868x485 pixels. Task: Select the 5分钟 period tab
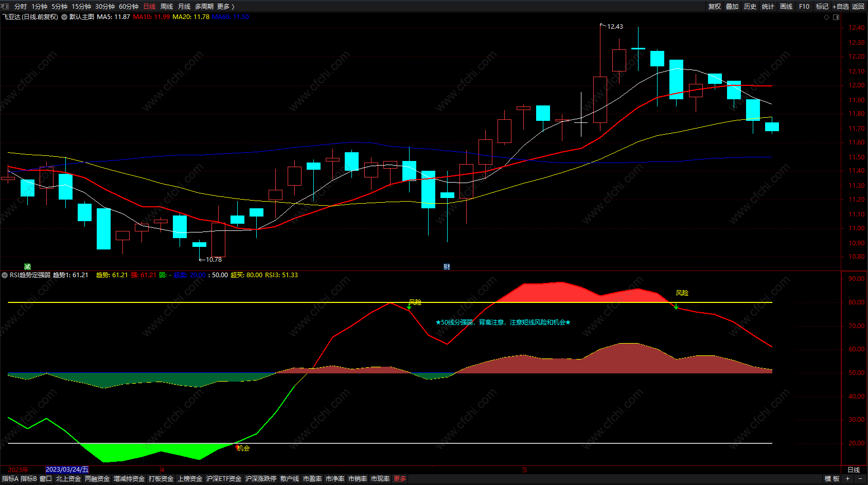pyautogui.click(x=59, y=7)
